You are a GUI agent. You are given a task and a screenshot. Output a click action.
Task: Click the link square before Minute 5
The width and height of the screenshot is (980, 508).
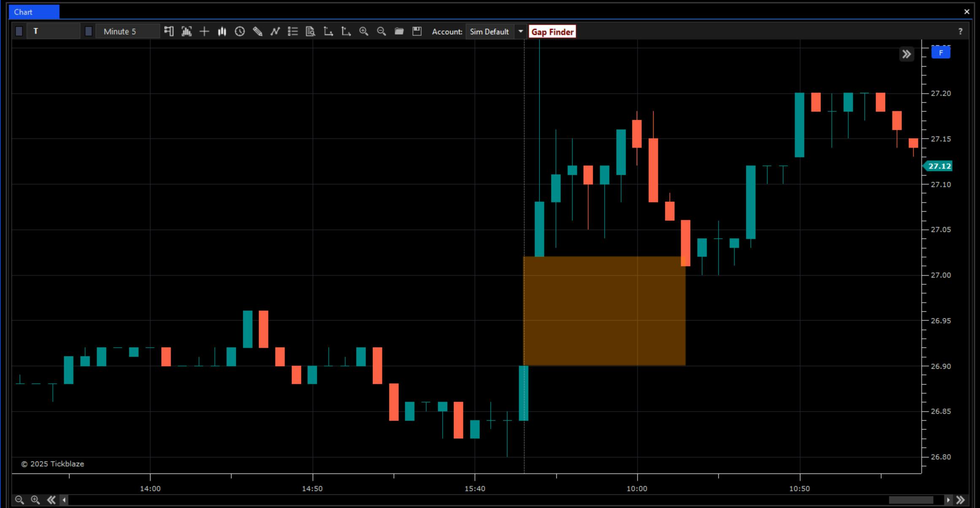89,31
